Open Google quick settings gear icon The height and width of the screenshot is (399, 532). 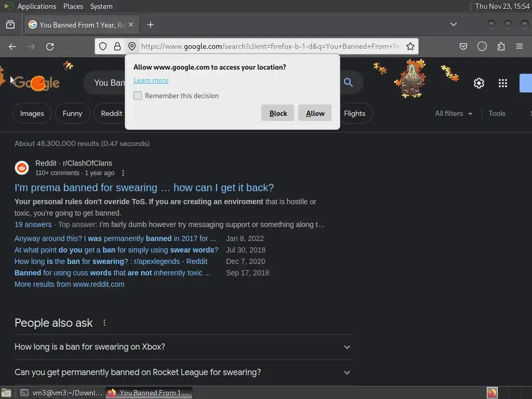pyautogui.click(x=478, y=83)
